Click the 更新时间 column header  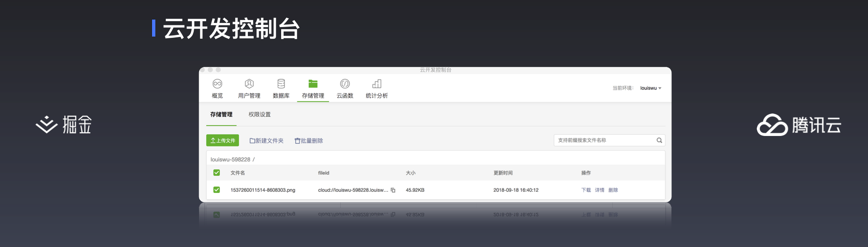click(503, 173)
